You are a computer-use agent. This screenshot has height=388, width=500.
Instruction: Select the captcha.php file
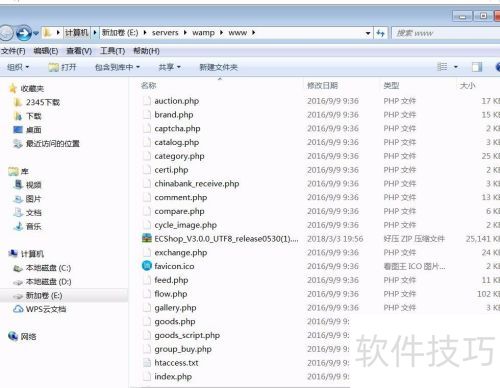pyautogui.click(x=177, y=128)
